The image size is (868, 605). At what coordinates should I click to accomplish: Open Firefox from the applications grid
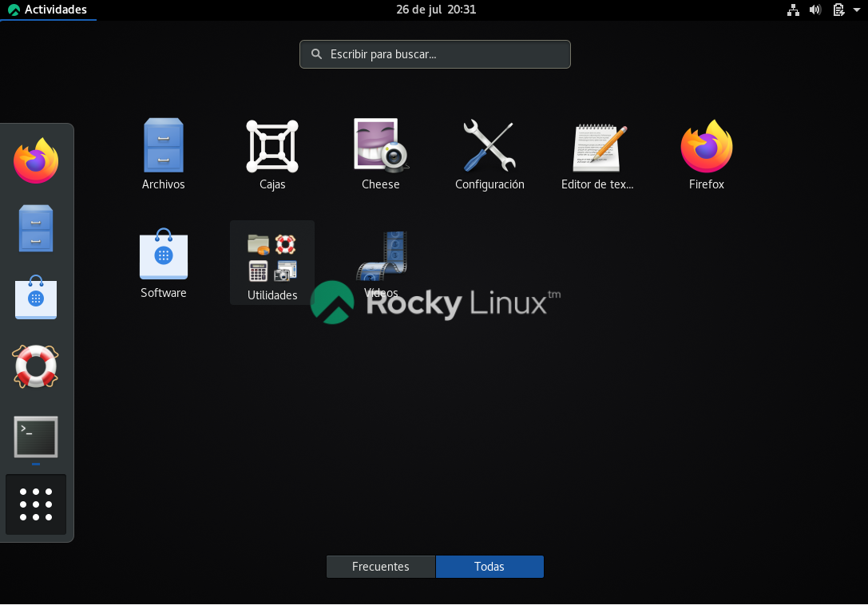pyautogui.click(x=707, y=154)
